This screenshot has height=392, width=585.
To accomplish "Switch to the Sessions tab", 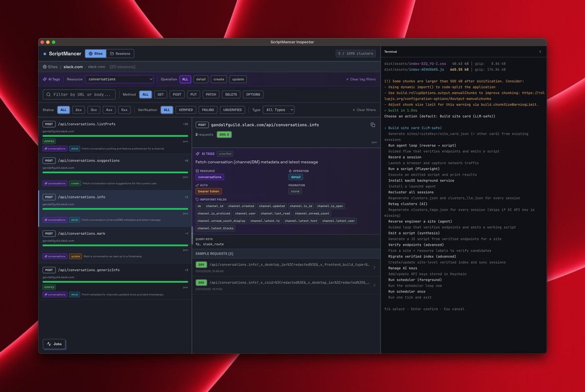I will point(120,54).
